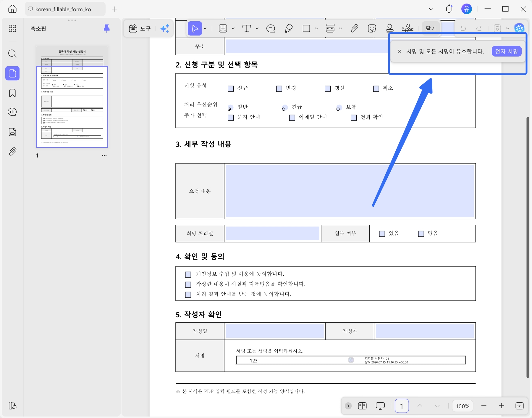
Task: Select the attach file paperclip tool
Action: click(x=354, y=28)
